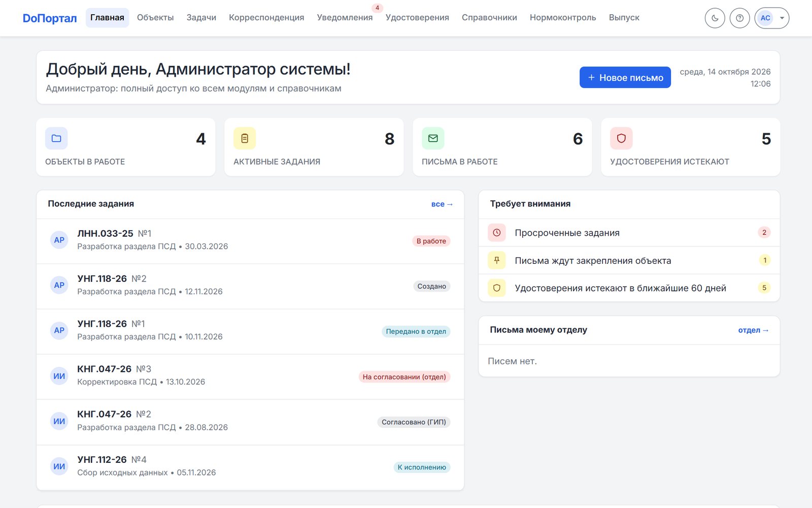The image size is (812, 508).
Task: Click the ИИ avatar for УНГ.112-26 №4
Action: pos(59,466)
